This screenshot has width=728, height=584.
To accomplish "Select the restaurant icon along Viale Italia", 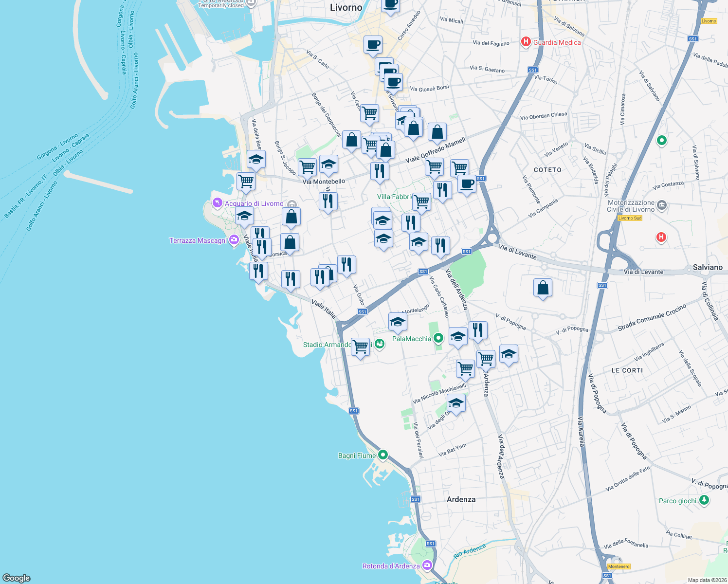I will (258, 271).
